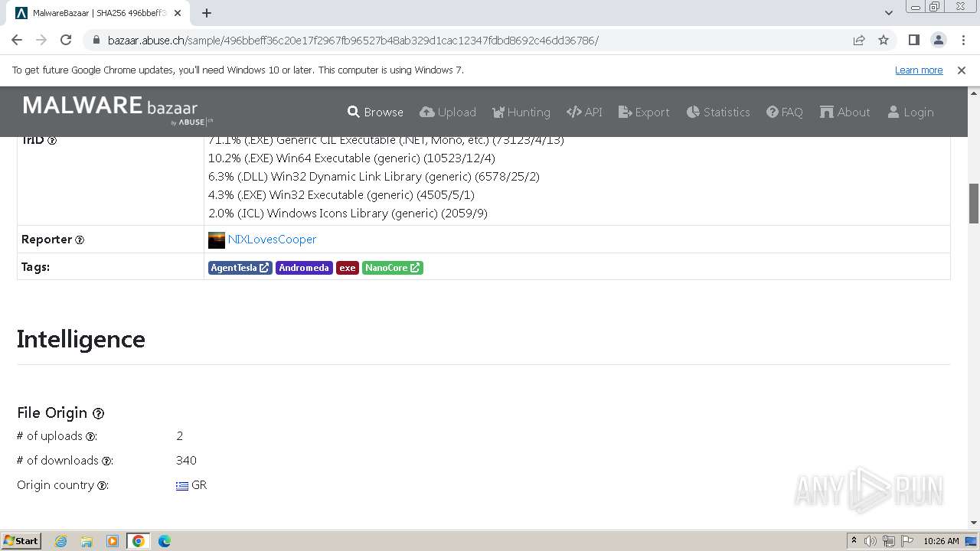980x551 pixels.
Task: Click the scrollbar down arrow
Action: (x=974, y=523)
